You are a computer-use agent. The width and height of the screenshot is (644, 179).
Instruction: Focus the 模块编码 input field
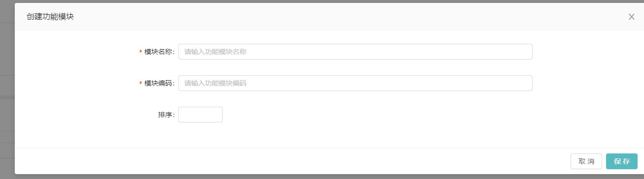pos(355,83)
